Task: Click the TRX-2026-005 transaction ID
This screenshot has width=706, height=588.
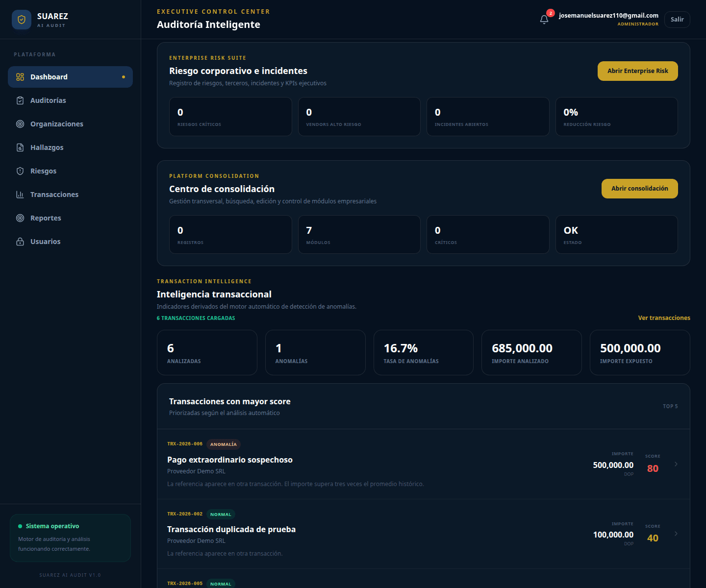Action: tap(185, 584)
